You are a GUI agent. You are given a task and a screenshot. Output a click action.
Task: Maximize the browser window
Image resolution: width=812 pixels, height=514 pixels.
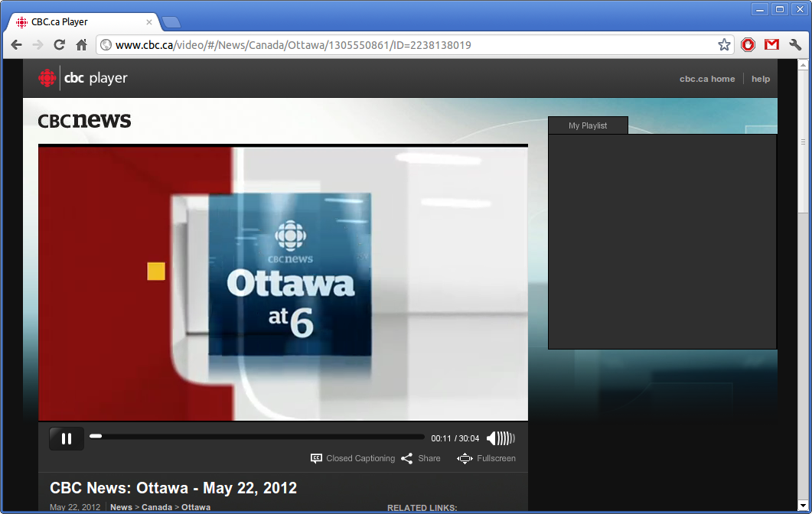click(x=779, y=9)
